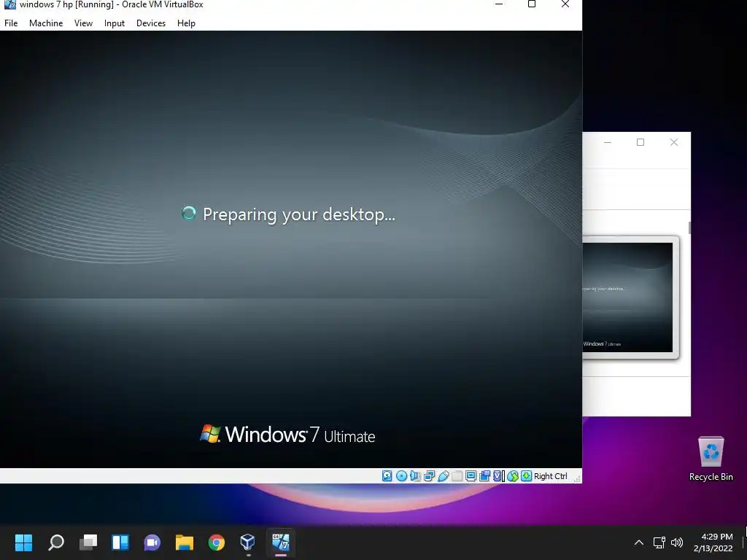Click the VM preview thumbnail in background window

point(628,297)
